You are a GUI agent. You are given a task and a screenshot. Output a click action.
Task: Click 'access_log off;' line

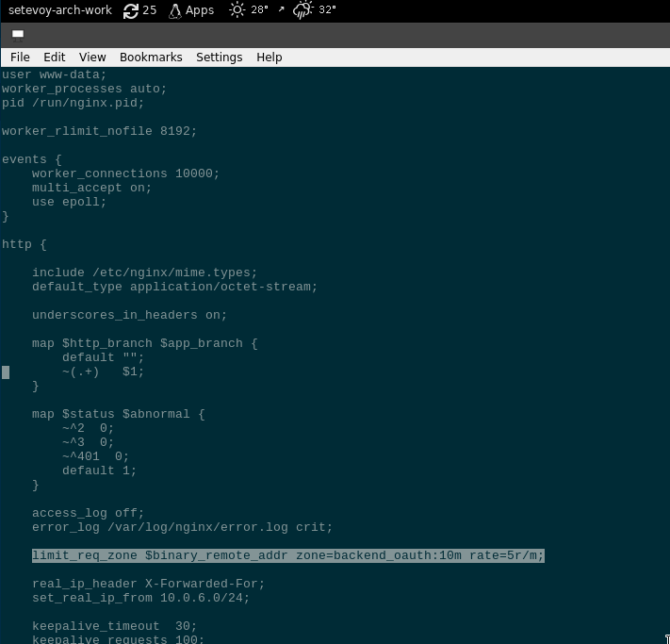(88, 513)
